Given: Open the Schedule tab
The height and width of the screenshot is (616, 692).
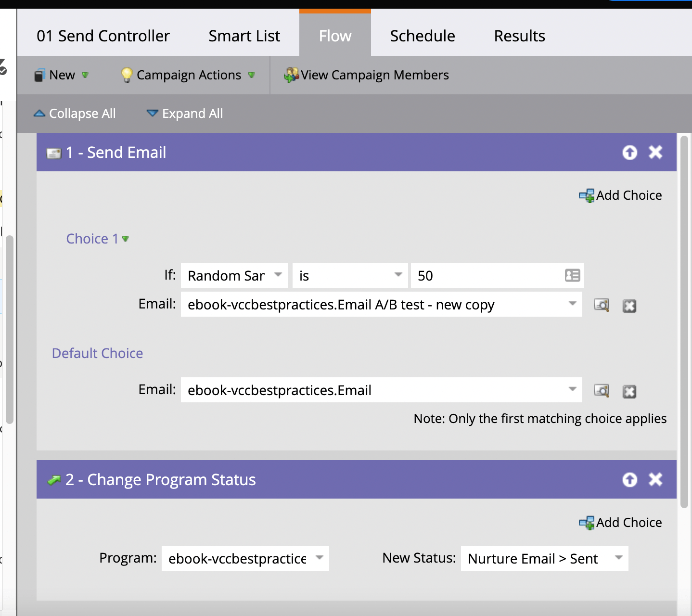Looking at the screenshot, I should [x=422, y=36].
